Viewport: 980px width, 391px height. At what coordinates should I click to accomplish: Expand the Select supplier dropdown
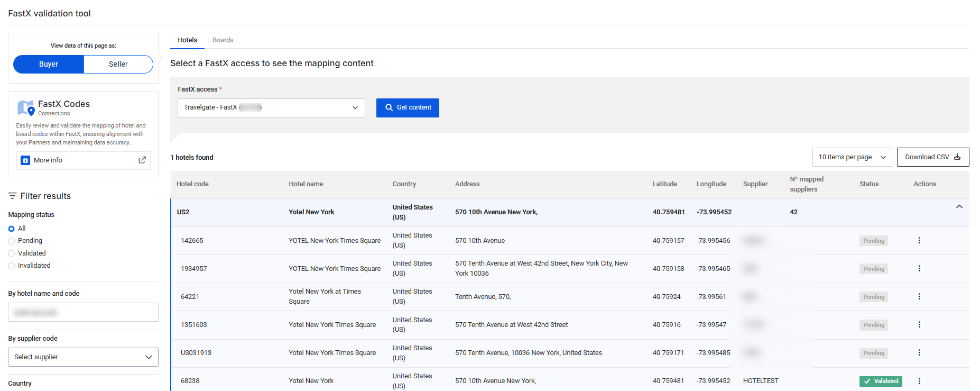click(x=83, y=357)
